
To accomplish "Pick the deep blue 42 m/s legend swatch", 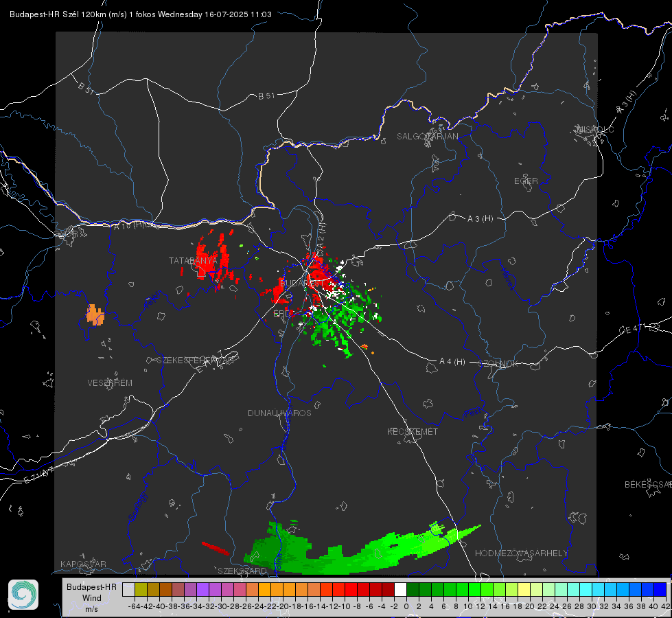I will click(x=660, y=589).
